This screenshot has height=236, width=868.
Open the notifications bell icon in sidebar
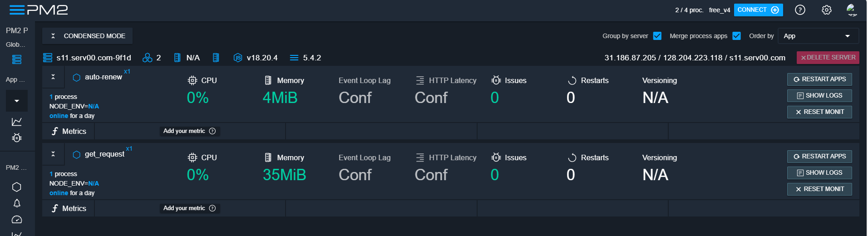pyautogui.click(x=17, y=203)
